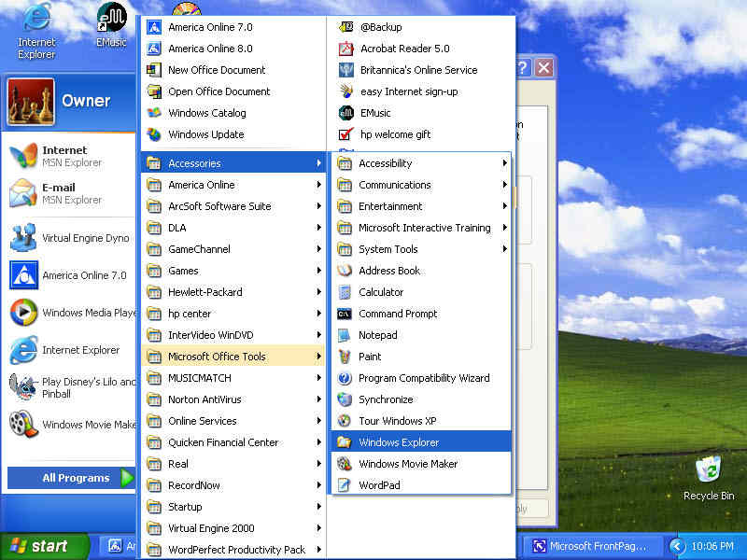The height and width of the screenshot is (560, 747).
Task: Expand the System Tools submenu arrow
Action: [504, 249]
